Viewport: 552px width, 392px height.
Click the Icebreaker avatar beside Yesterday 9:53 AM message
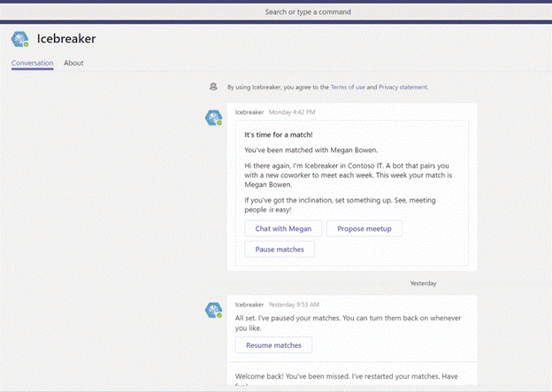pos(214,310)
